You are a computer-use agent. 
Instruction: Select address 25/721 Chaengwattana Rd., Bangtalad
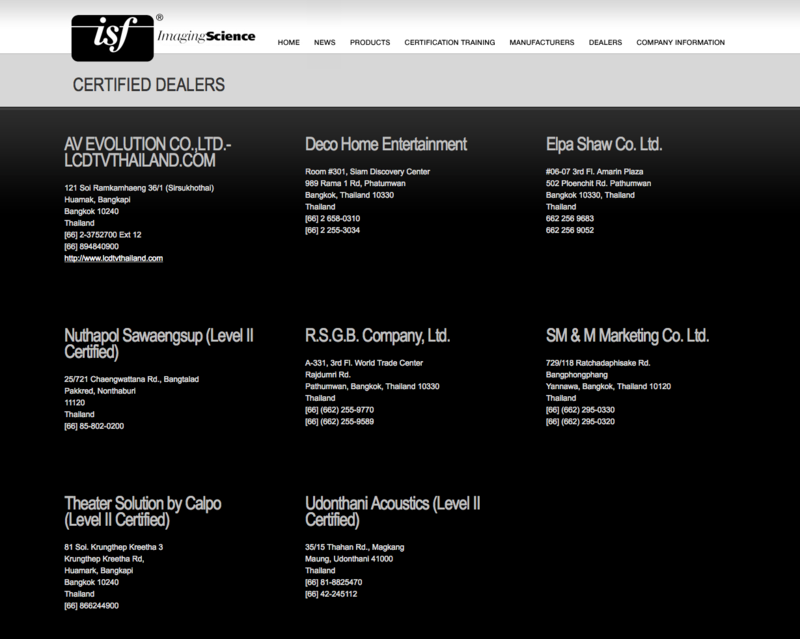pyautogui.click(x=132, y=379)
